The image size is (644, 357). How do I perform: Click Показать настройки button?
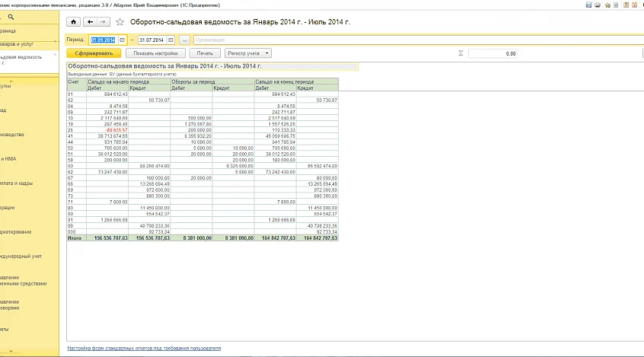click(x=155, y=53)
